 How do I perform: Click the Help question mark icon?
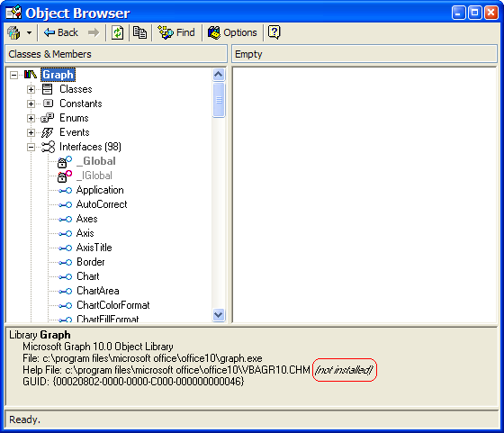(274, 32)
